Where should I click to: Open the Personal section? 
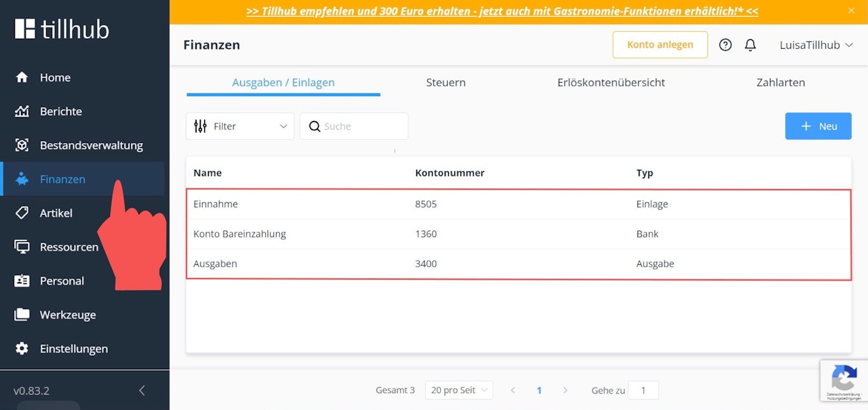(x=62, y=281)
